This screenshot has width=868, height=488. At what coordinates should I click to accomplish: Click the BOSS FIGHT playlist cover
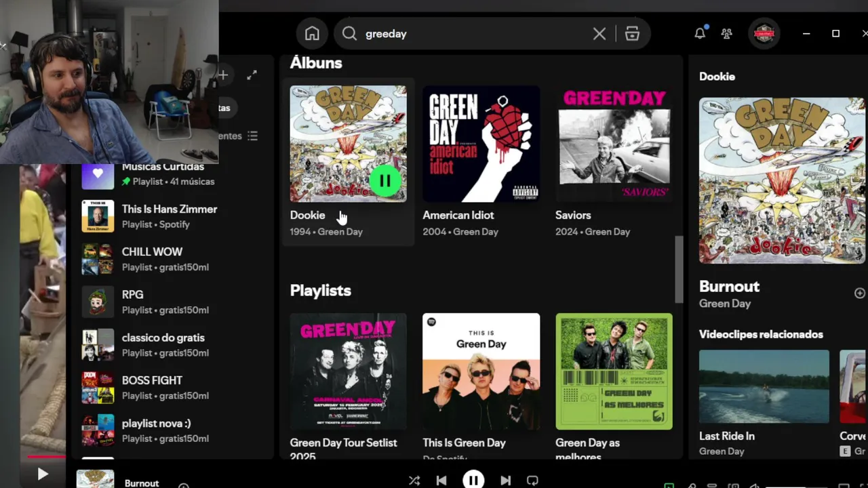click(98, 387)
